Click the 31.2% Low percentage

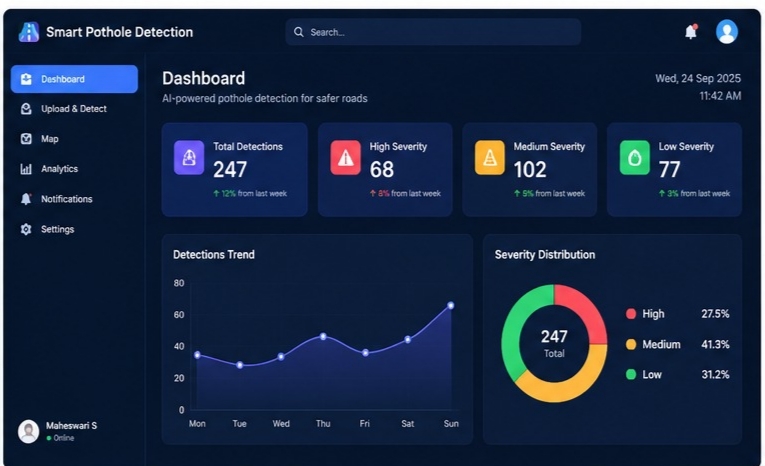coord(715,374)
